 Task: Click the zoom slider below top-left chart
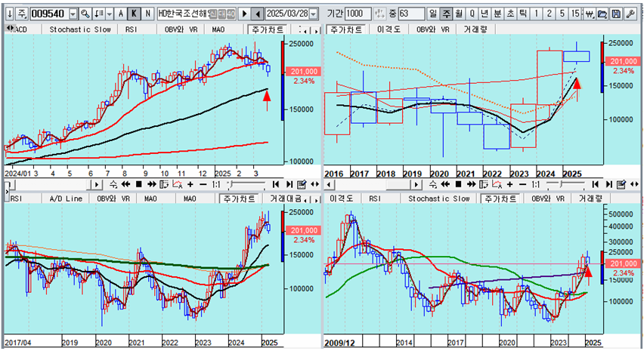click(242, 184)
